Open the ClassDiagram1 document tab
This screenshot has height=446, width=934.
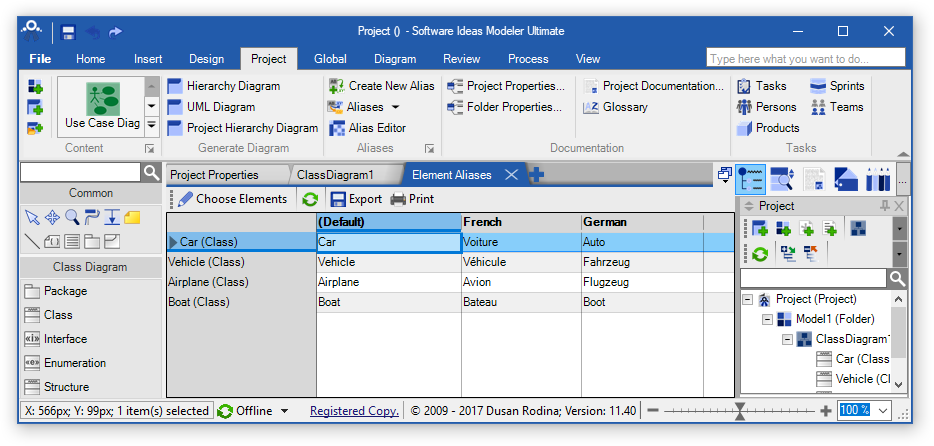tap(335, 175)
